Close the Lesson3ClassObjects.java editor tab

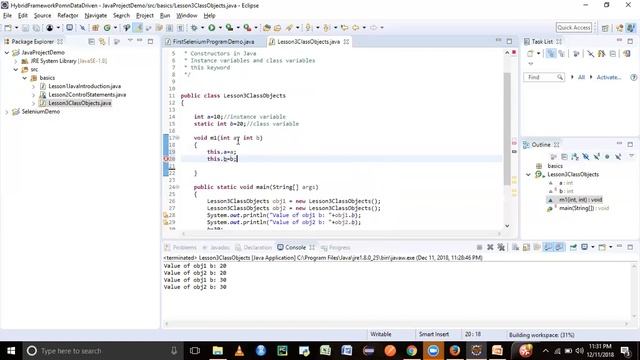346,42
